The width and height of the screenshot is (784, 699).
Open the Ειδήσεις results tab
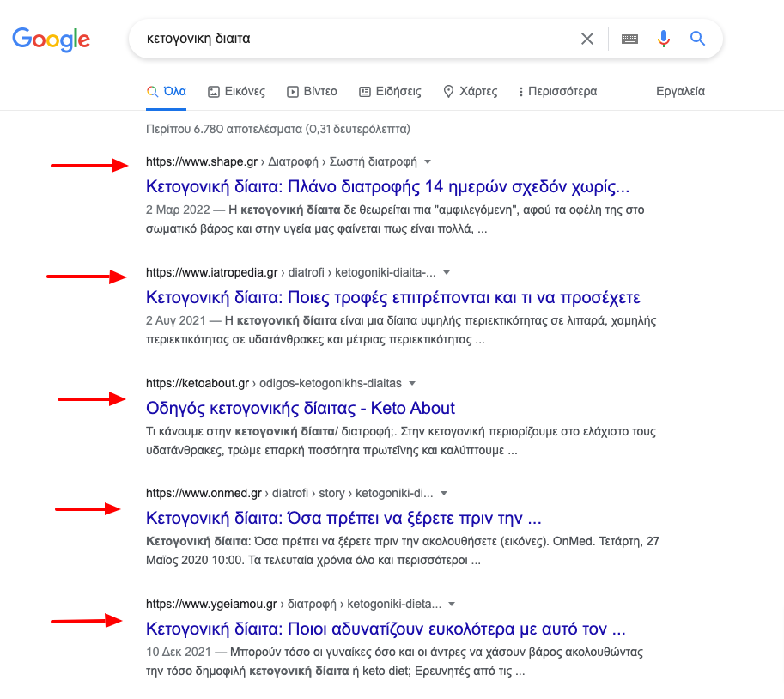point(390,92)
